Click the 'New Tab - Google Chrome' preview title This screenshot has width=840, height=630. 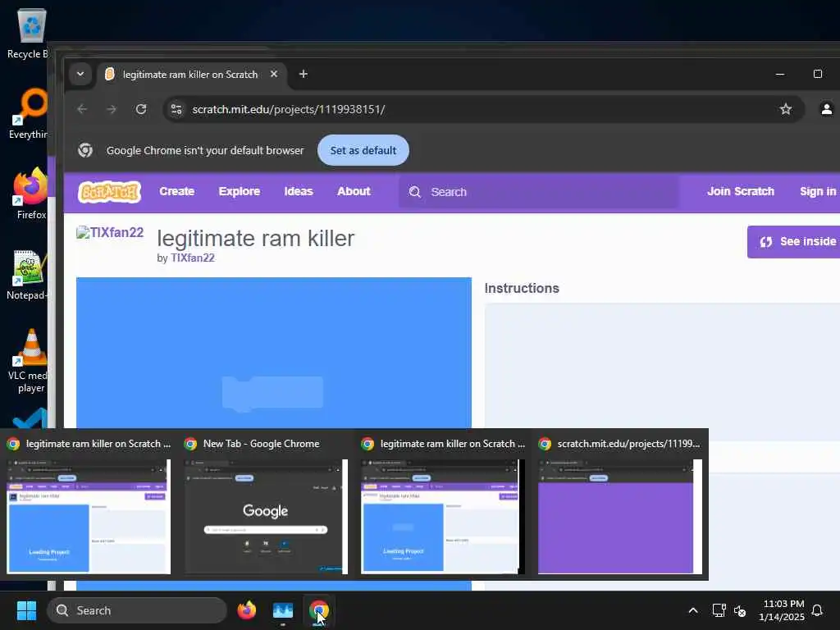(x=262, y=444)
